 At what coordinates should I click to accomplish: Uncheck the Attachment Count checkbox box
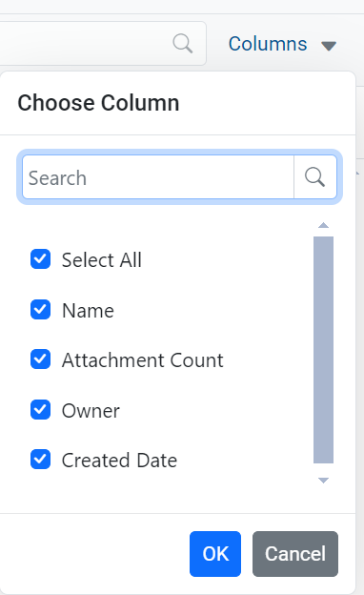click(x=41, y=359)
